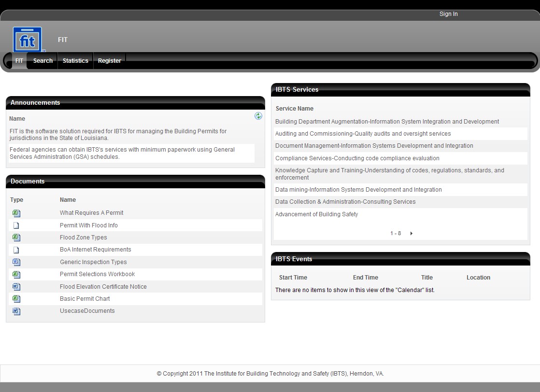The height and width of the screenshot is (392, 540).
Task: Click Excel icon for Basic Permit Chart
Action: tap(16, 299)
